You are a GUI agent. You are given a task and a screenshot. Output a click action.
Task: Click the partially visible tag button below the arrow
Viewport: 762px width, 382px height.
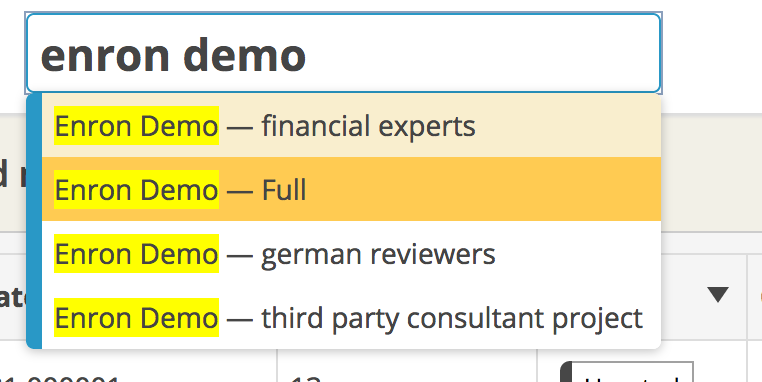click(x=627, y=372)
